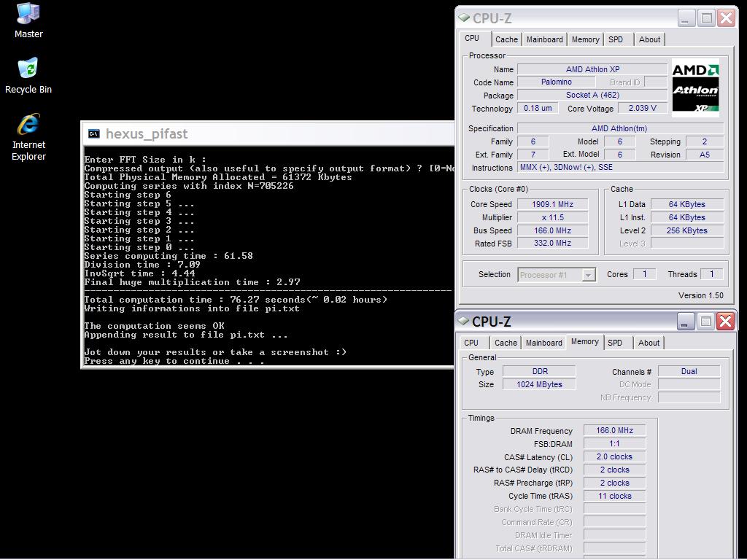Click the bottom CPU-Z window title icon

463,321
